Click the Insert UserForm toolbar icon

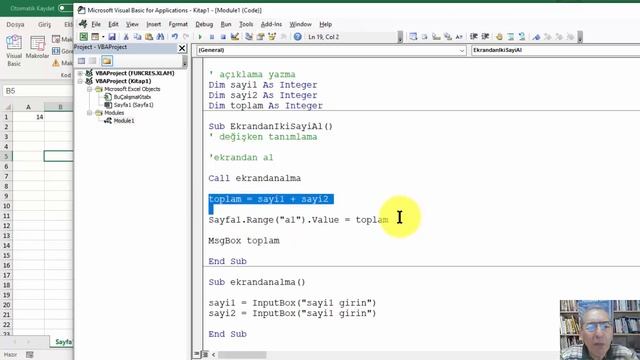point(95,37)
